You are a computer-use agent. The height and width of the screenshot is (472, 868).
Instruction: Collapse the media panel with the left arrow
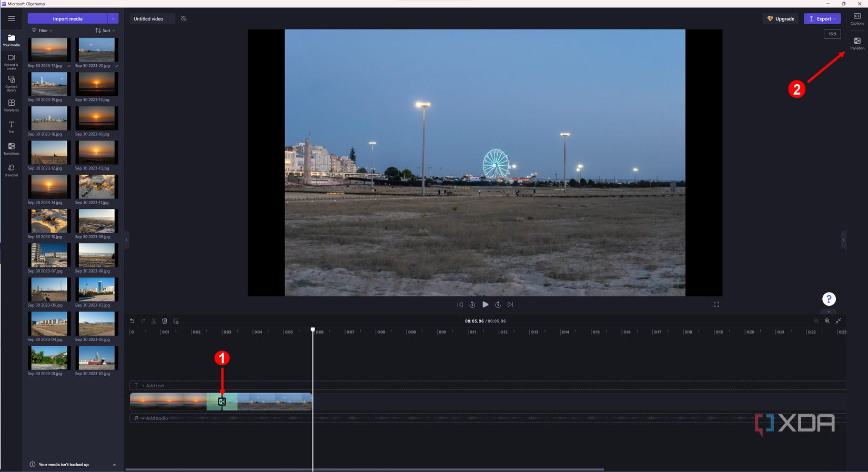[x=126, y=240]
